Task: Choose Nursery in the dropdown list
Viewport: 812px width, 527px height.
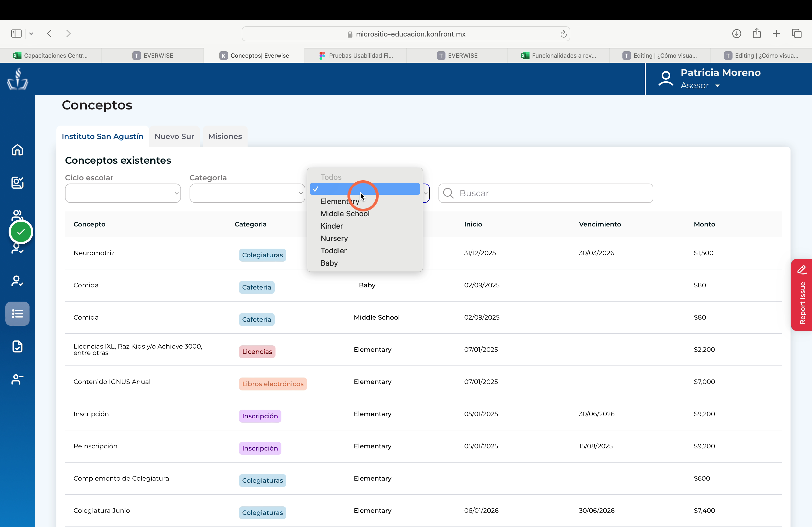Action: 334,238
